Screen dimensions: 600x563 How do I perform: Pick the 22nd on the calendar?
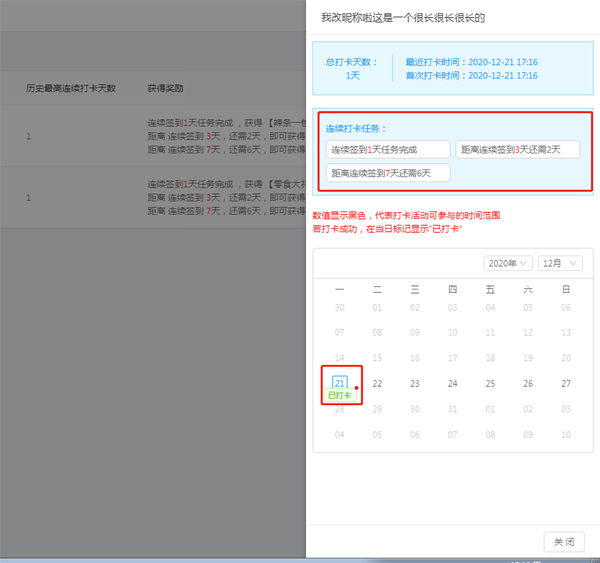pos(377,383)
